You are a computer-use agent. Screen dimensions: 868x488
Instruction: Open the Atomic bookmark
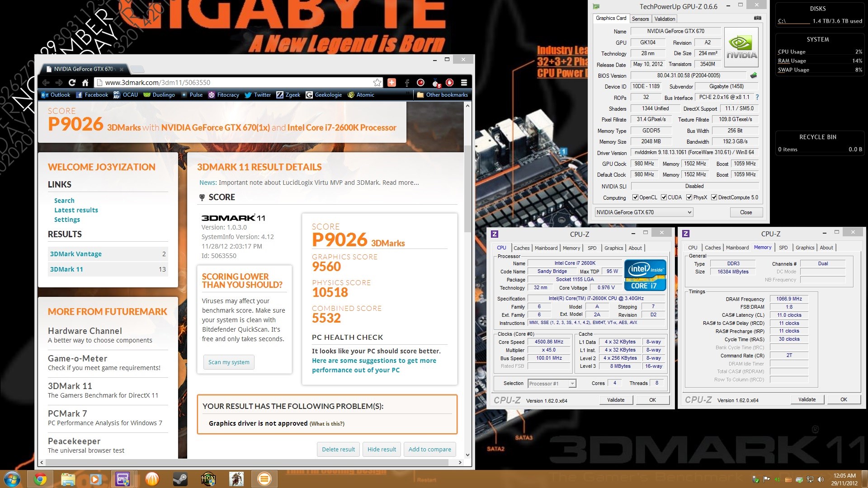361,95
